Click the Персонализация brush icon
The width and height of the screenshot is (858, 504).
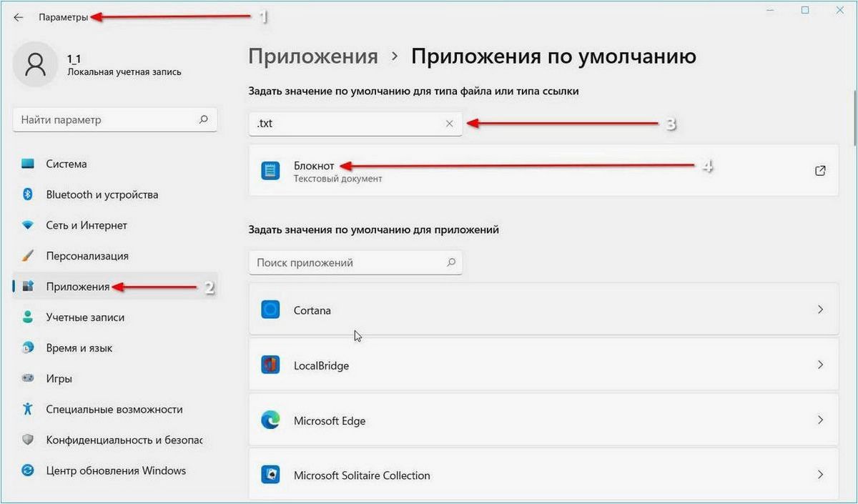coord(28,256)
